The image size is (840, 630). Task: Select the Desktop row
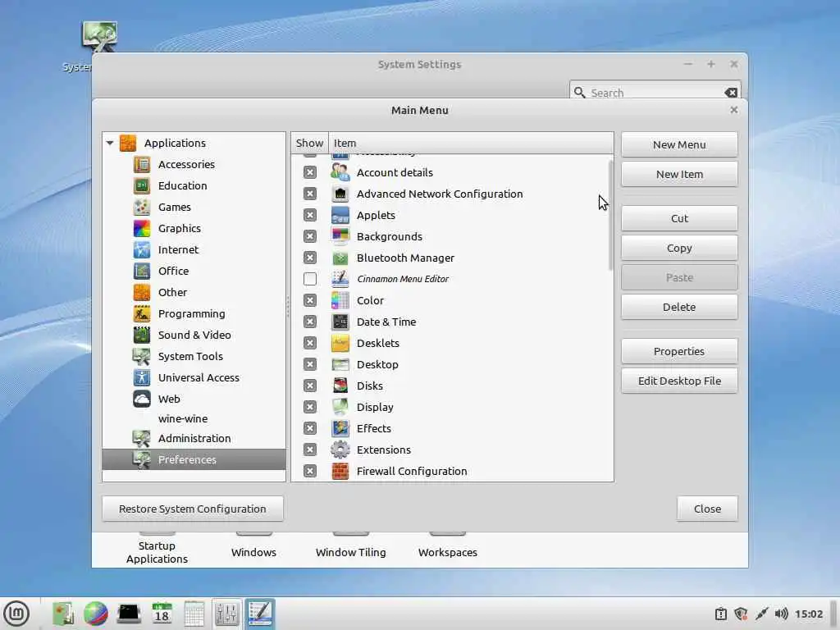452,364
